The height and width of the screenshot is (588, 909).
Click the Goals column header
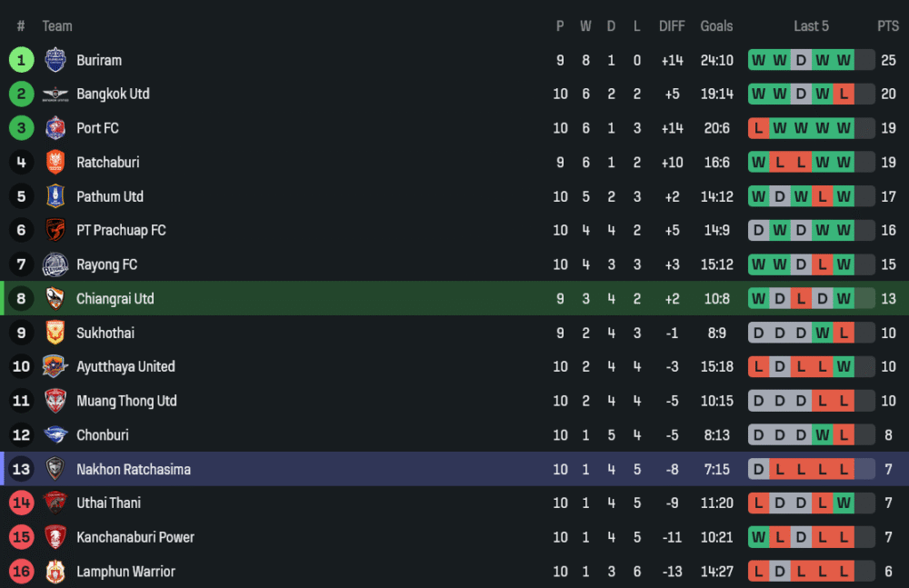tap(716, 26)
